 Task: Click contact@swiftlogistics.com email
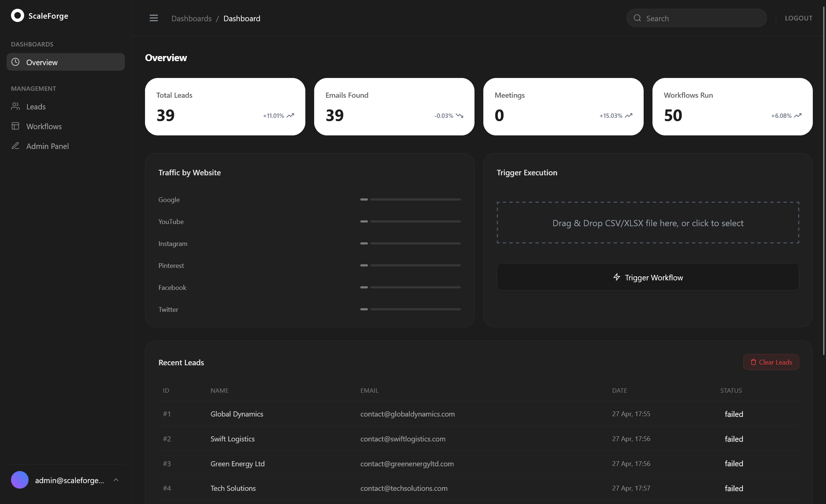(403, 439)
